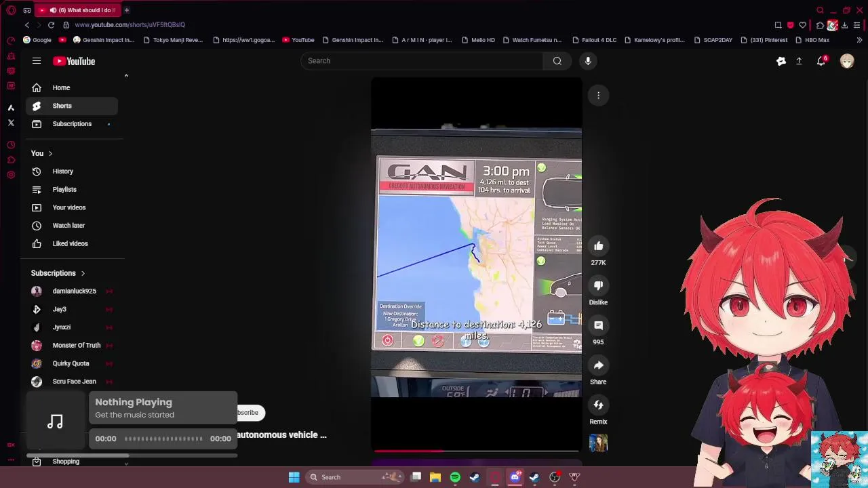Open File Explorer from the taskbar
Viewport: 868px width, 488px height.
[x=435, y=477]
